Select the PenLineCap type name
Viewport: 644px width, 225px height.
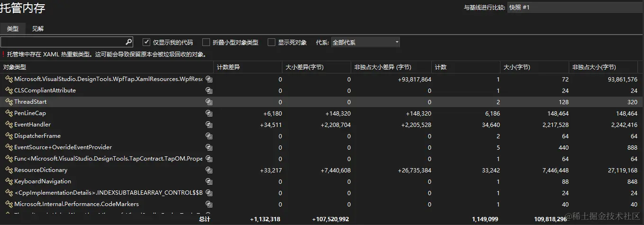tap(30, 113)
